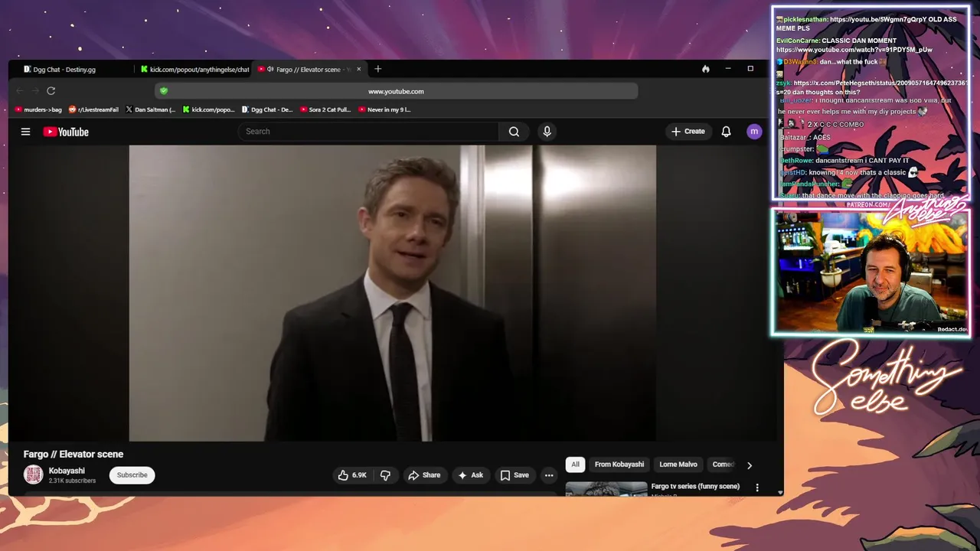Open the Sora 2 Cat Pull... bookmark
Viewport: 980px width, 551px height.
click(325, 109)
